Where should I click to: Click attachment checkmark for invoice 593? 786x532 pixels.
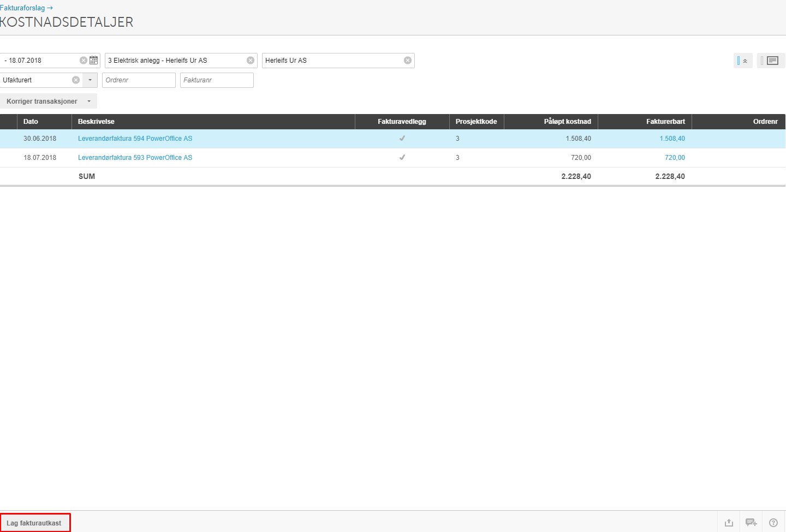402,157
